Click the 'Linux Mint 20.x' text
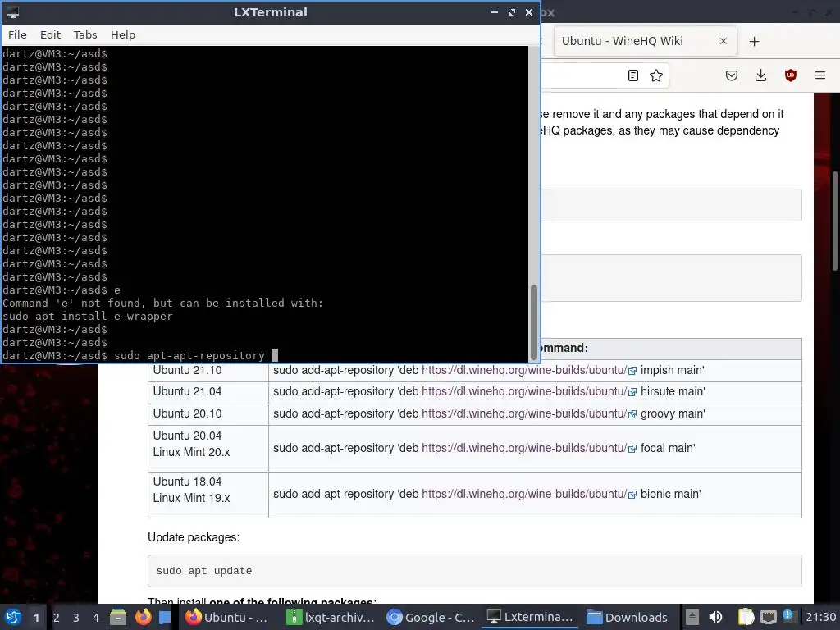This screenshot has width=840, height=630. click(x=191, y=452)
